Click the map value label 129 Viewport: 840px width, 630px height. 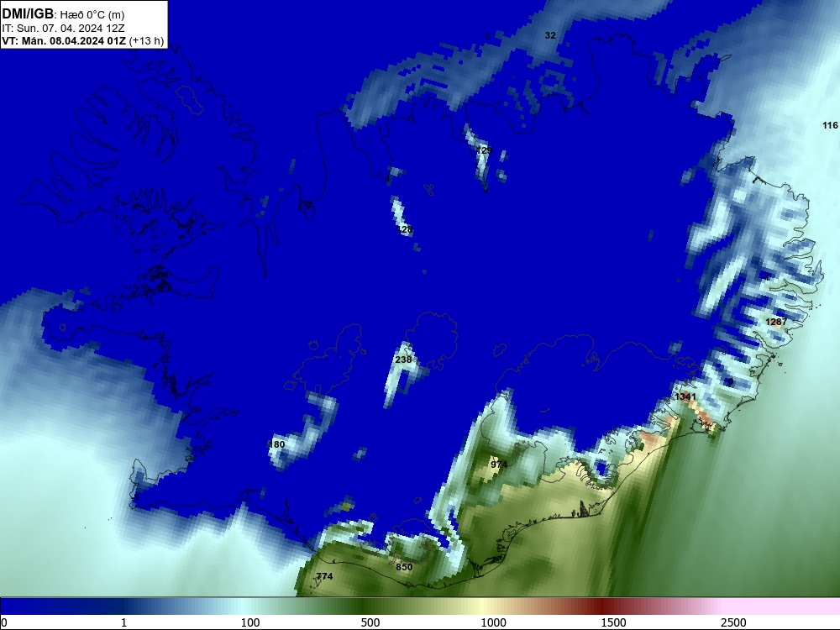point(484,150)
